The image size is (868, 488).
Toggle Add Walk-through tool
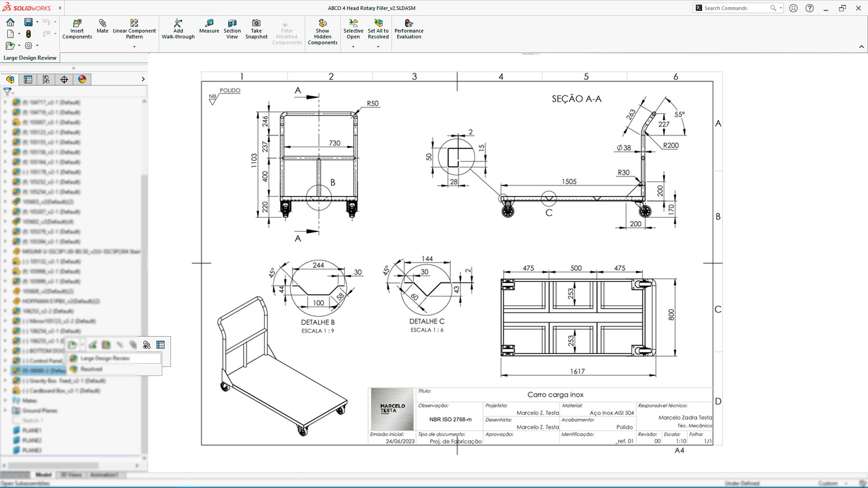pyautogui.click(x=178, y=29)
